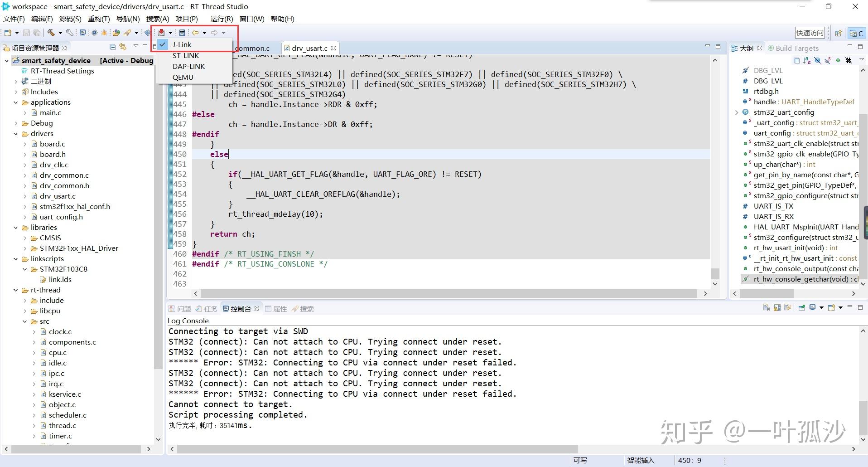The height and width of the screenshot is (467, 868).
Task: Expand stm32_uart_config in outline
Action: click(x=736, y=112)
